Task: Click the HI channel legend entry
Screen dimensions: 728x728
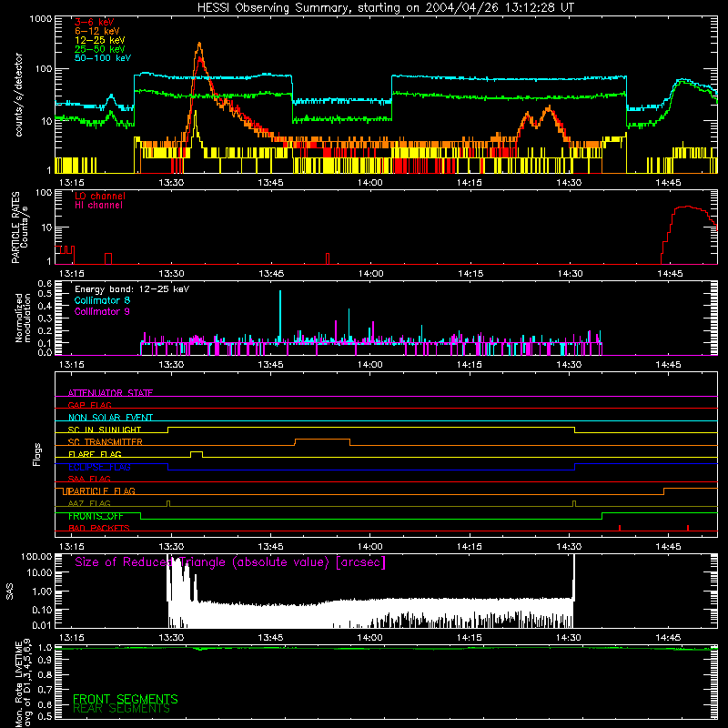Action: pyautogui.click(x=98, y=206)
